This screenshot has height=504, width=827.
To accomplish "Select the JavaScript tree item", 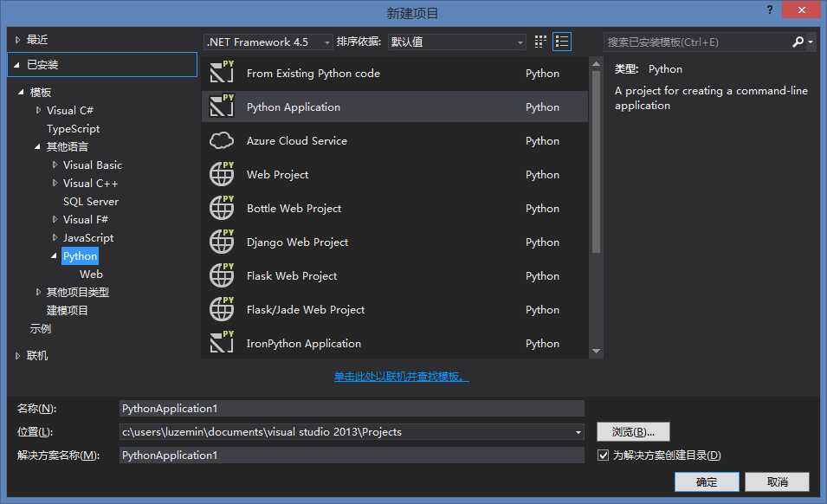I will pyautogui.click(x=88, y=238).
